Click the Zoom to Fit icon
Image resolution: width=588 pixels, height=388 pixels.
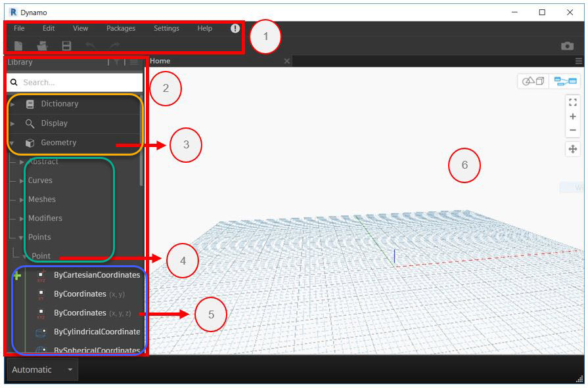573,102
